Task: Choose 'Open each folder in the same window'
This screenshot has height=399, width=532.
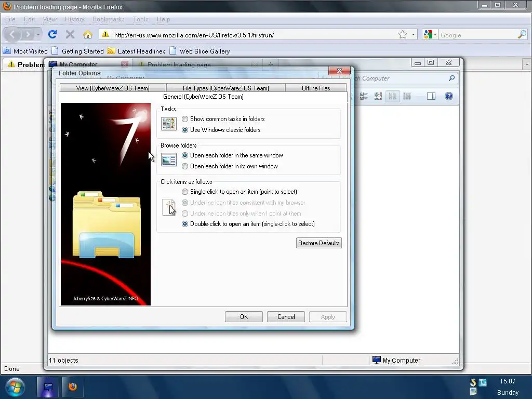Action: point(185,155)
